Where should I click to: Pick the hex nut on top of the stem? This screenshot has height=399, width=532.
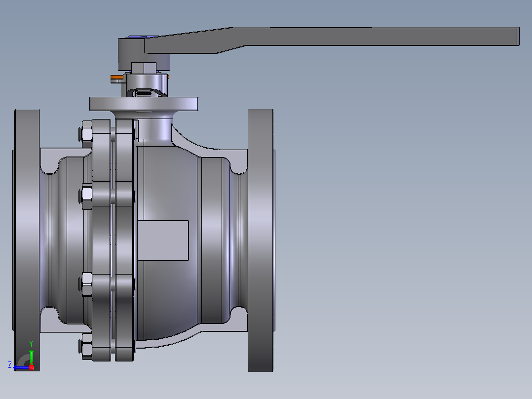click(x=144, y=68)
